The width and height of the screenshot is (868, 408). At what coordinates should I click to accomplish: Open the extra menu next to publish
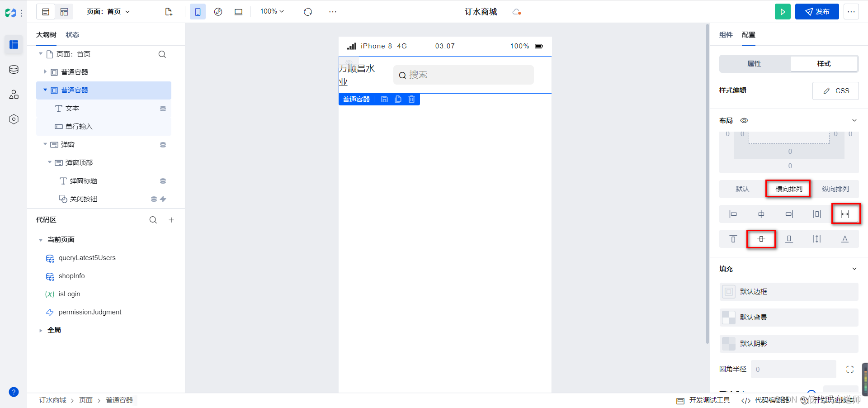coord(851,12)
